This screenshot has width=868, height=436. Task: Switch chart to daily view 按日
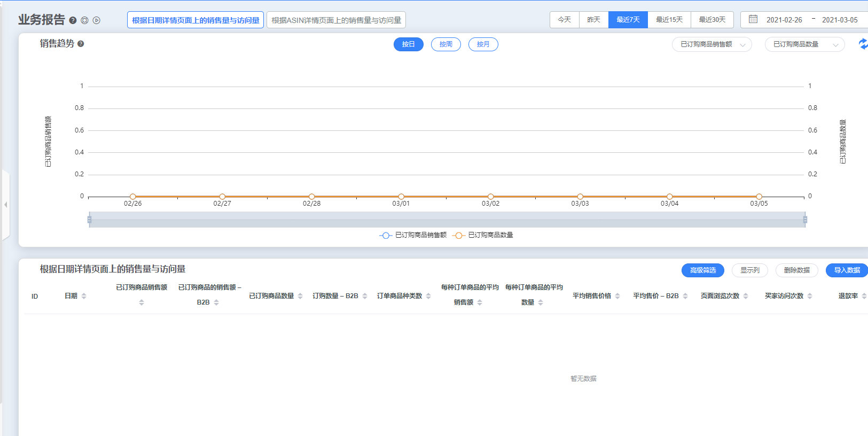[409, 44]
